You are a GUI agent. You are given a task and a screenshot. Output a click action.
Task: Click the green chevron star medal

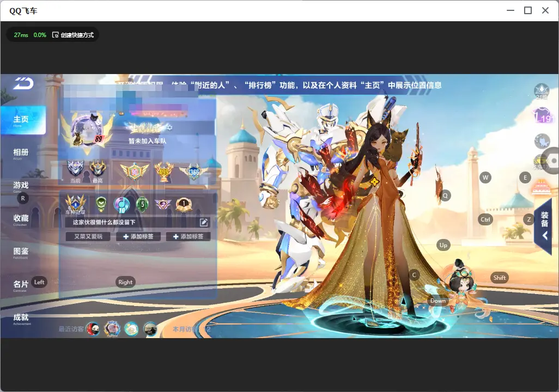[x=101, y=204]
